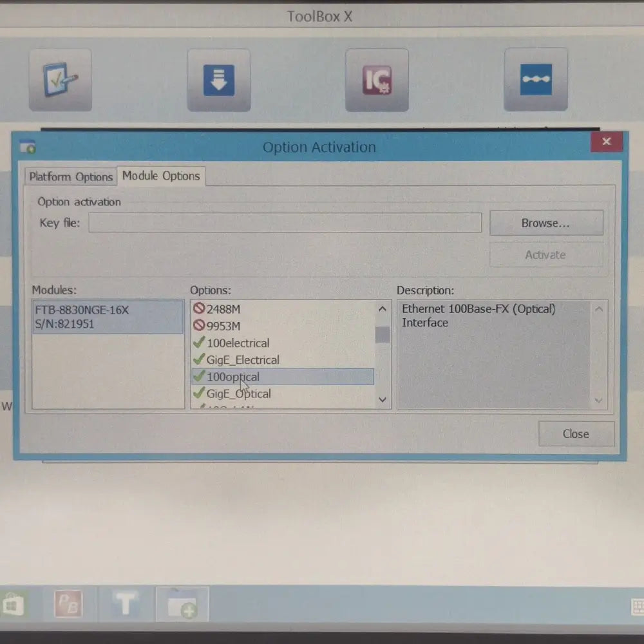Select the 9953M option
The height and width of the screenshot is (644, 644).
click(223, 326)
